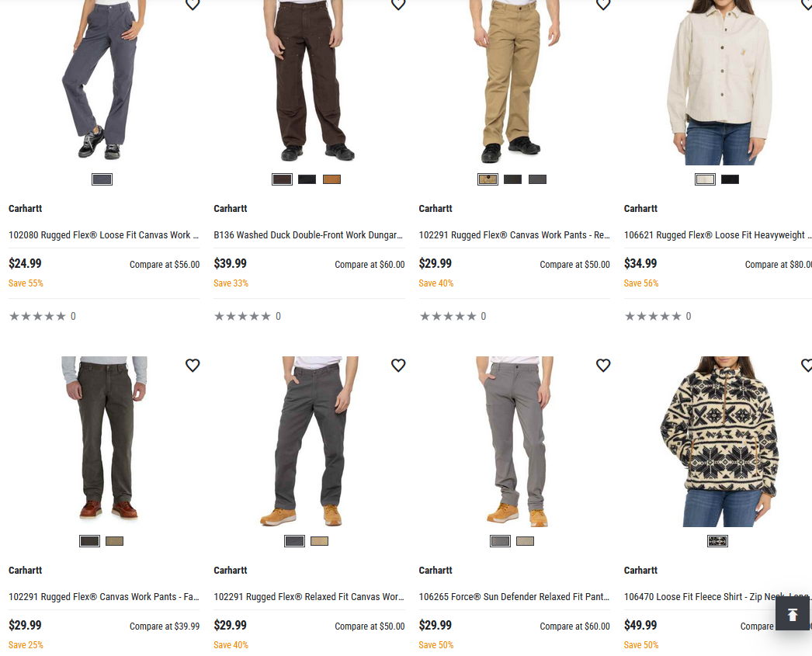812x656 pixels.
Task: Open the brown duck dungaree product photo
Action: click(309, 82)
